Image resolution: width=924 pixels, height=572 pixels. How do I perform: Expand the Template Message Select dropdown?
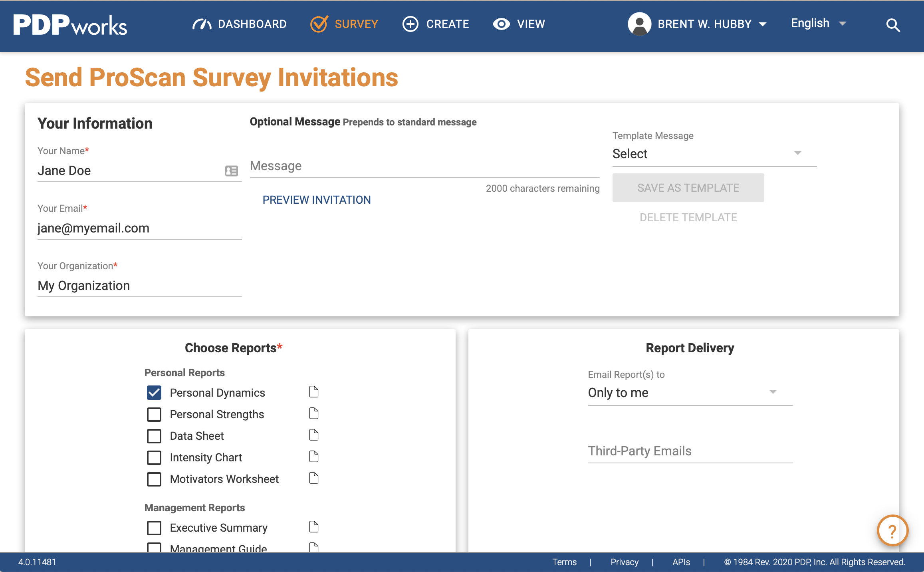tap(714, 154)
